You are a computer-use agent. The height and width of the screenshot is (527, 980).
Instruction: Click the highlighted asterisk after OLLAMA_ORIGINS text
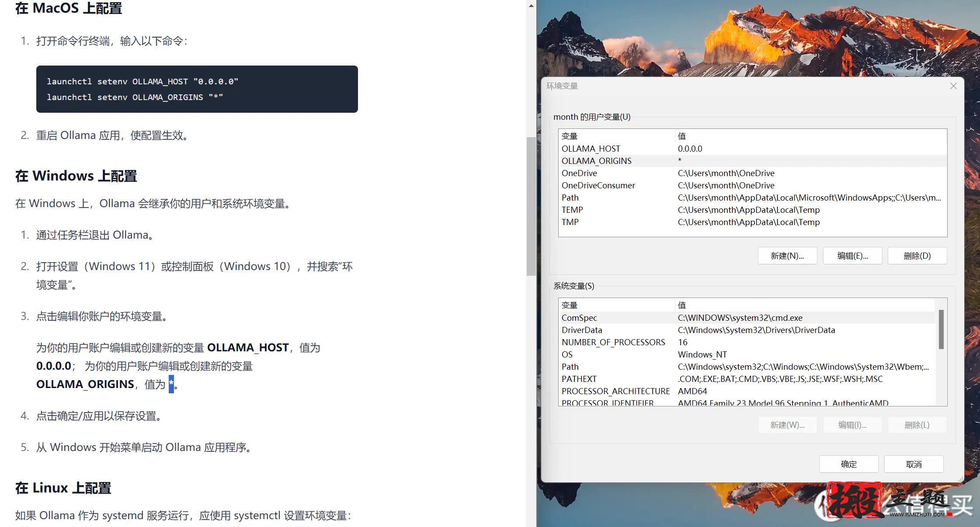coord(171,385)
